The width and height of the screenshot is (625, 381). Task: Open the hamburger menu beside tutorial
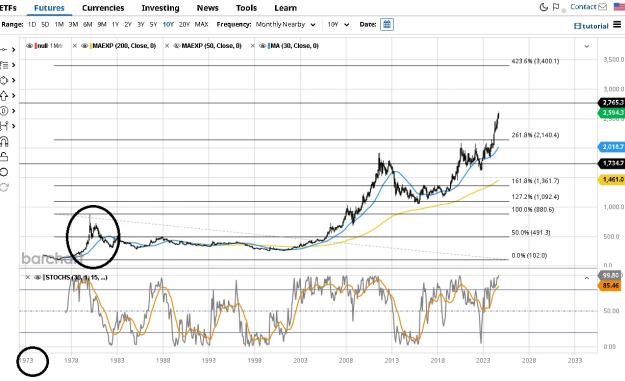coord(617,25)
